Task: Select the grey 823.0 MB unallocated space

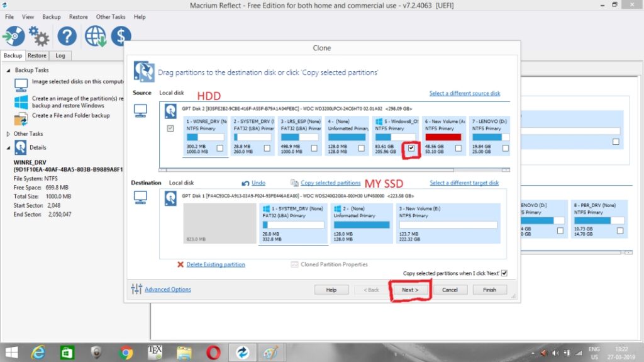Action: pos(219,223)
